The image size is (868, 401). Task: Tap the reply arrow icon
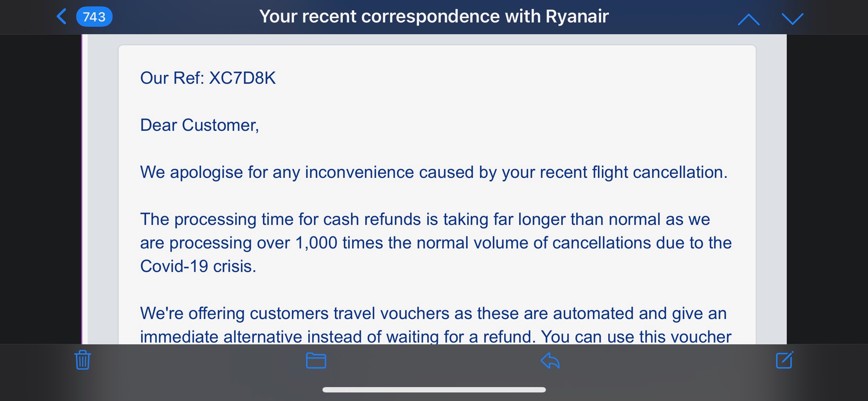[550, 360]
